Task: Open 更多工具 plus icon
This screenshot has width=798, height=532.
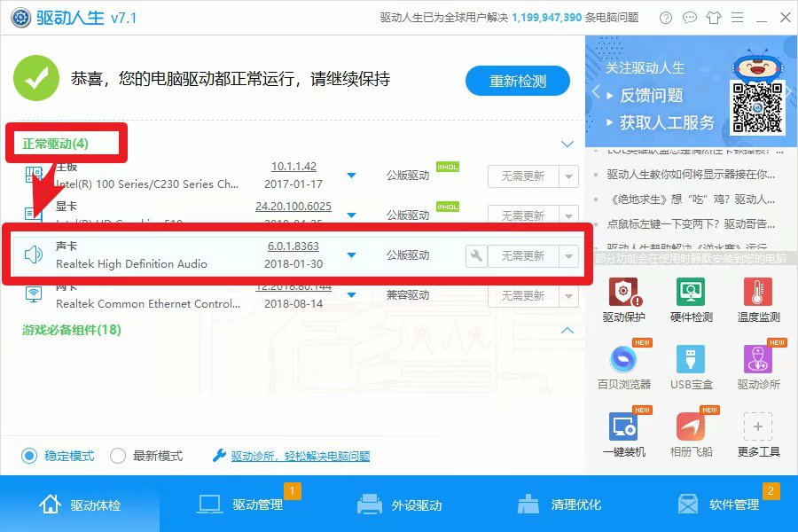Action: (758, 426)
